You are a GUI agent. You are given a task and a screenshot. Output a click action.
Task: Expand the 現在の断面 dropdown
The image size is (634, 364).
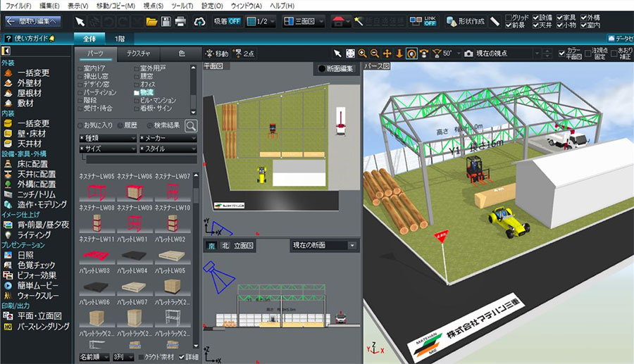[x=324, y=246]
